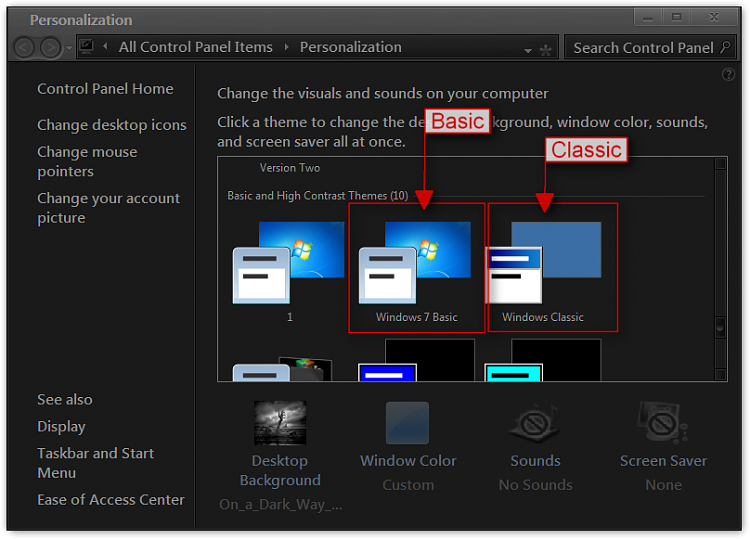The image size is (750, 539).
Task: Click Sounds label link
Action: (535, 461)
